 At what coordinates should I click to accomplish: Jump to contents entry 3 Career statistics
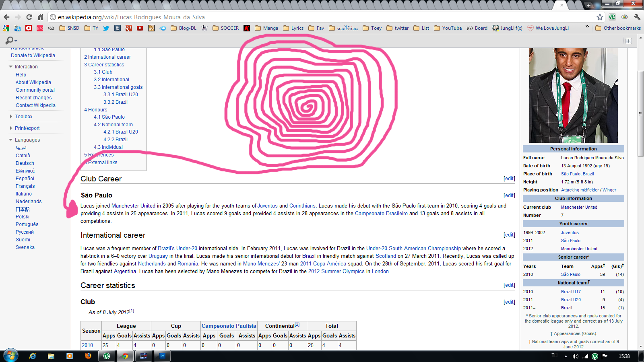[104, 65]
